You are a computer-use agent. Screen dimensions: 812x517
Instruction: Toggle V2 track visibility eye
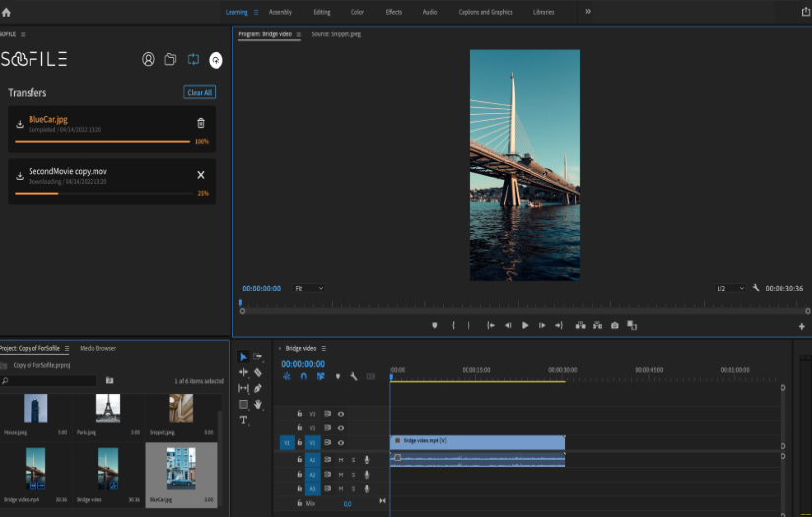click(341, 428)
